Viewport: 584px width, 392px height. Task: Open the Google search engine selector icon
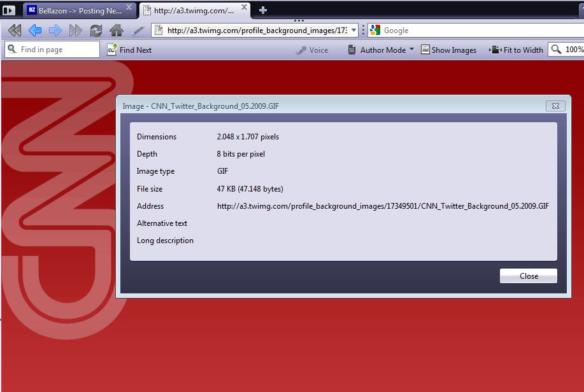[375, 30]
